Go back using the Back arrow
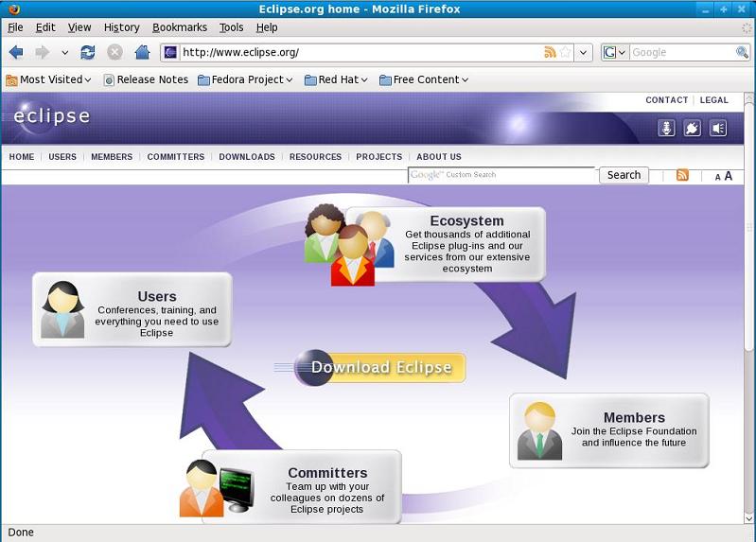Screen dimensions: 756x542 16,52
